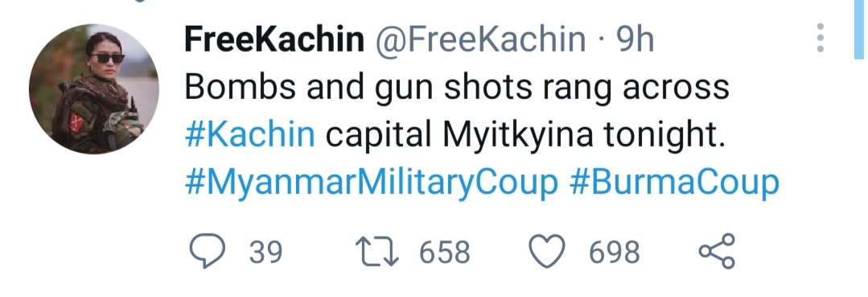Image resolution: width=868 pixels, height=297 pixels.
Task: Click the @FreeKachin handle
Action: point(480,40)
